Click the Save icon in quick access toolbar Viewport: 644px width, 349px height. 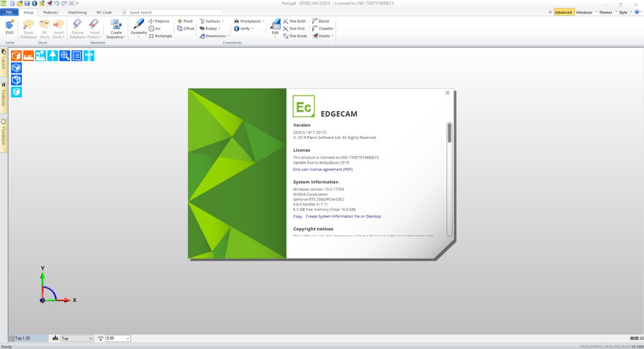click(x=27, y=4)
